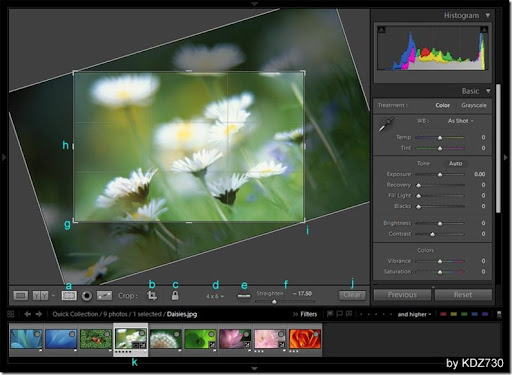Pick the Straighten level tool icon

tap(244, 296)
